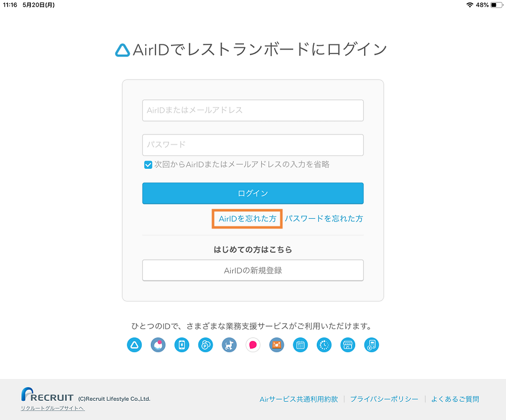Click the white dog service icon
This screenshot has width=506, height=420.
coord(229,345)
